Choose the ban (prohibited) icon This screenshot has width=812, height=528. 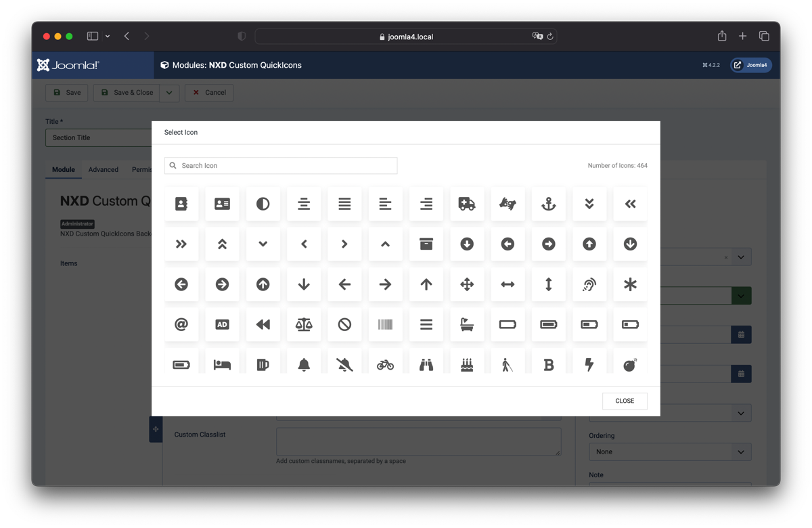point(344,325)
